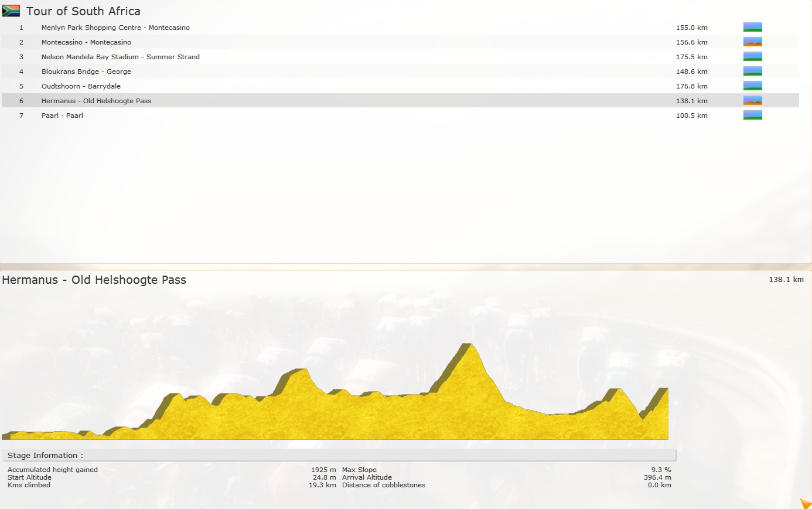Viewport: 812px width, 509px height.
Task: Select stage 7 Paarl - Paarl
Action: tap(62, 116)
